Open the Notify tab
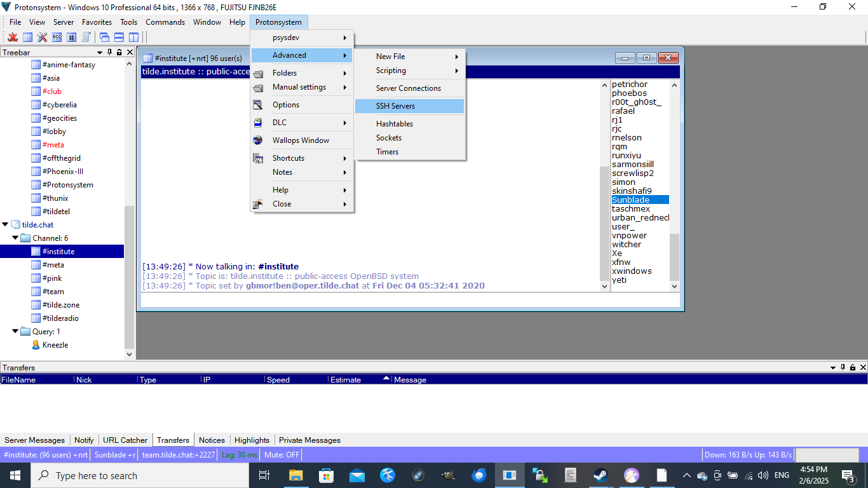The width and height of the screenshot is (868, 488). [84, 440]
